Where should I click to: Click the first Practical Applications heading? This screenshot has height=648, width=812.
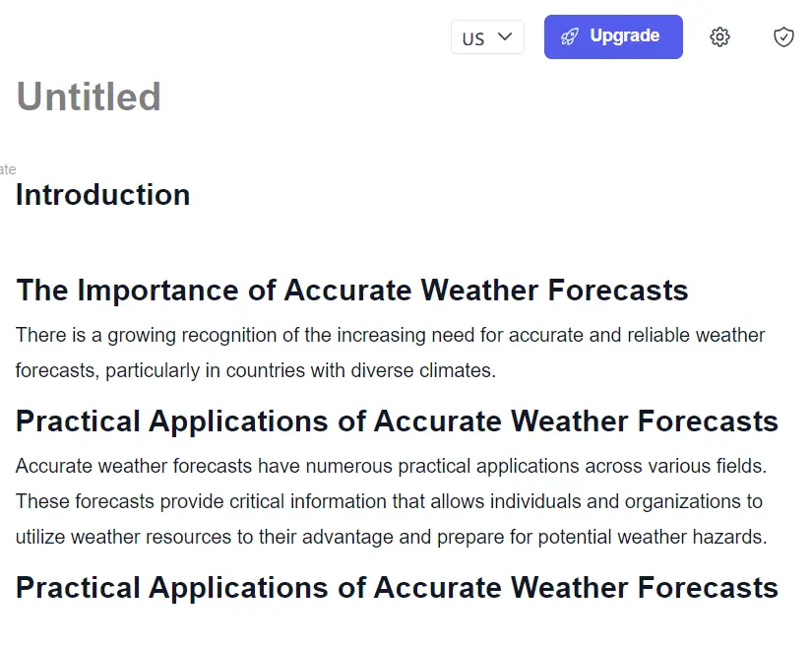tap(397, 421)
